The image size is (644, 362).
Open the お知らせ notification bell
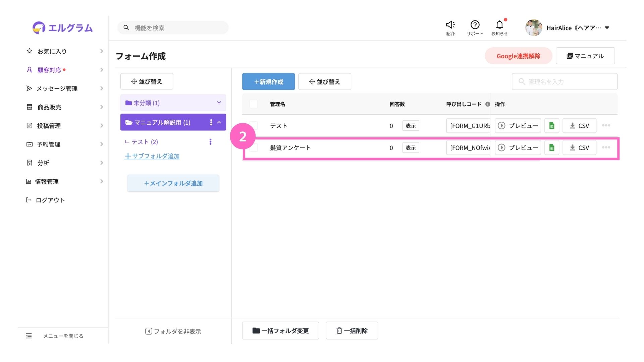[499, 25]
